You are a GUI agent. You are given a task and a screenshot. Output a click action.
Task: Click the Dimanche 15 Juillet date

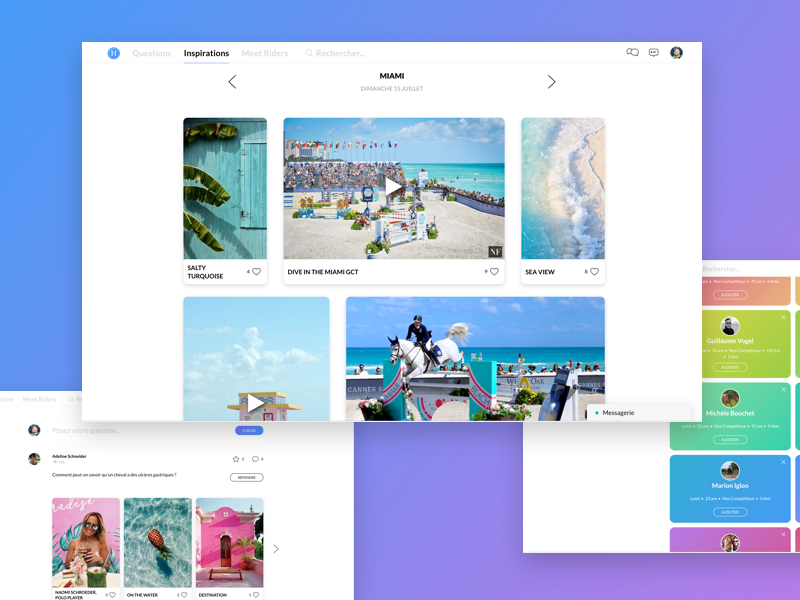pyautogui.click(x=392, y=89)
